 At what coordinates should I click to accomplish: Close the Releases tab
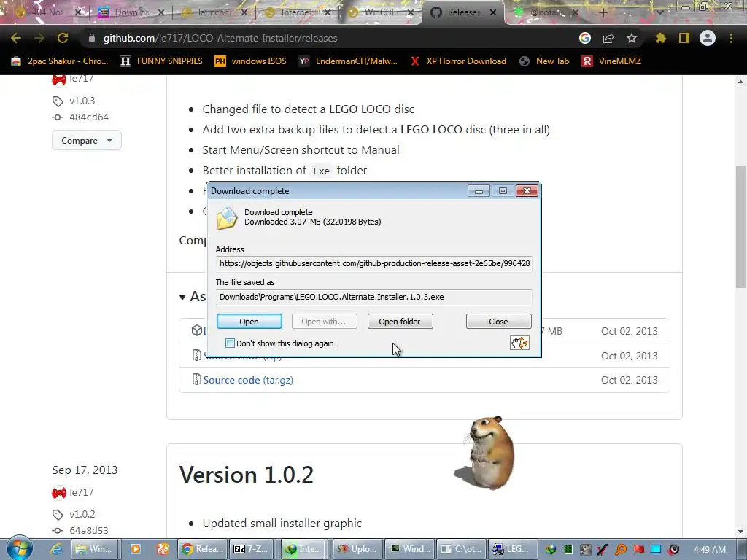pos(493,12)
